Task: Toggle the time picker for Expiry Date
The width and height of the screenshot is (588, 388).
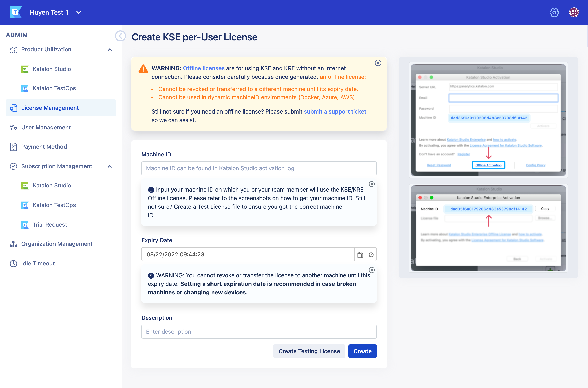Action: coord(371,254)
